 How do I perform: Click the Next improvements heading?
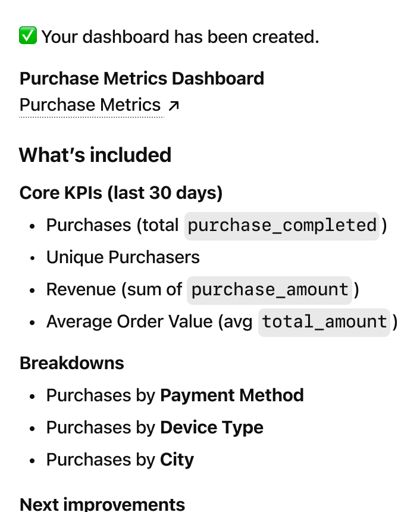pos(102,504)
